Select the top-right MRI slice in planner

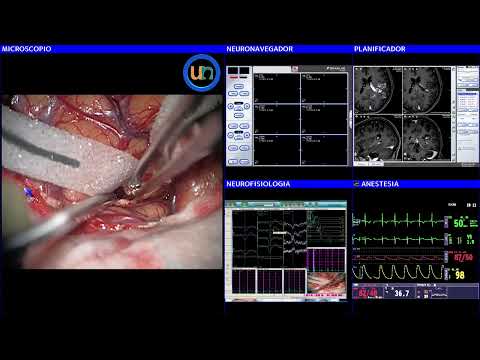[x=427, y=90]
